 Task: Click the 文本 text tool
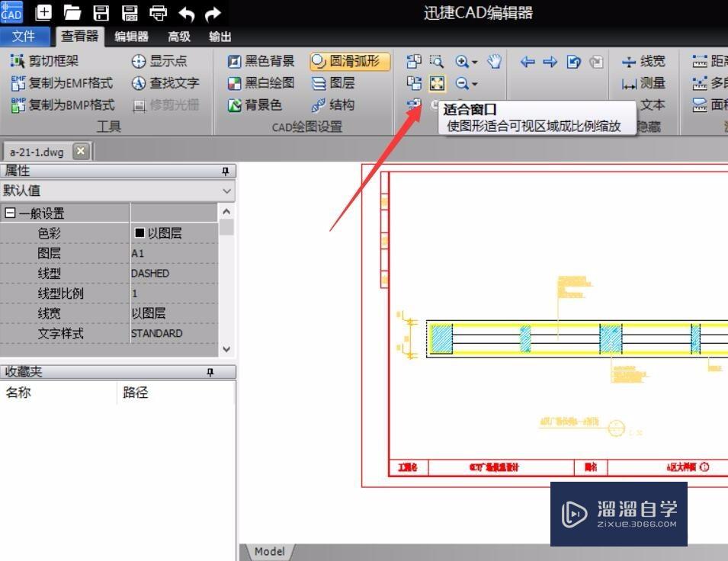pyautogui.click(x=653, y=105)
